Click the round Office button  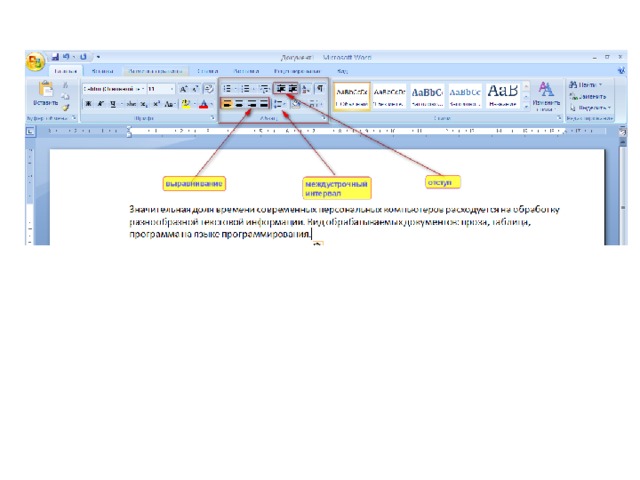35,61
